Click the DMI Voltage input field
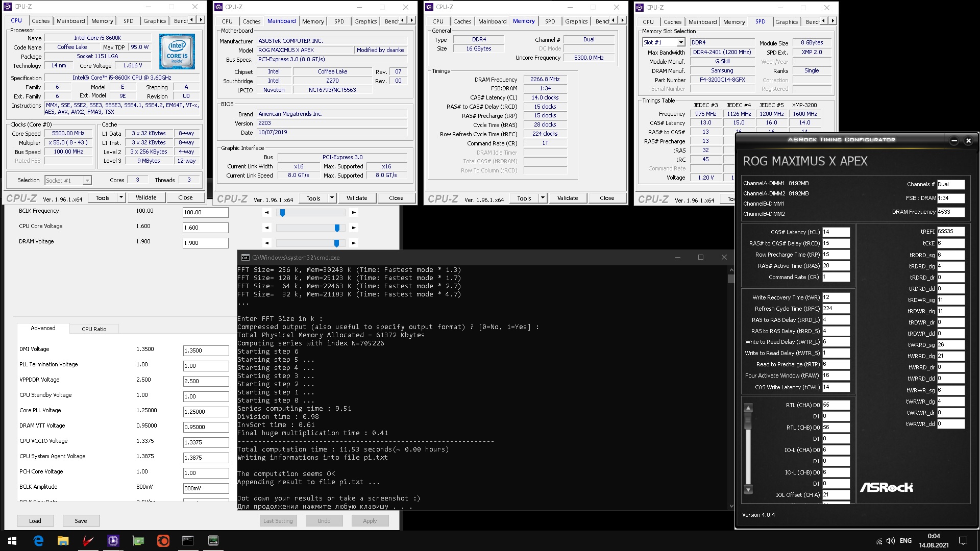This screenshot has width=980, height=551. pyautogui.click(x=206, y=350)
